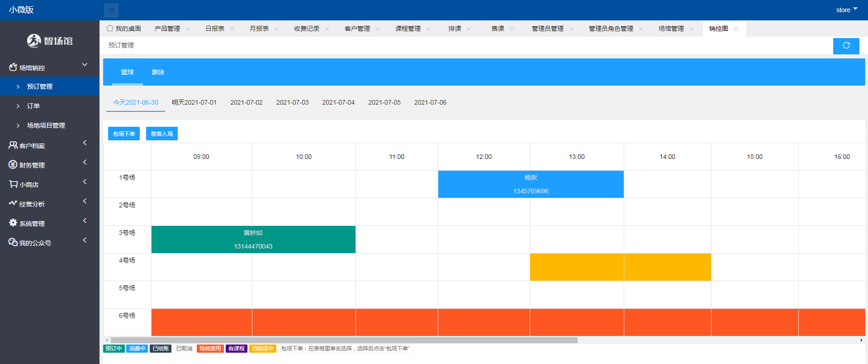Image resolution: width=868 pixels, height=364 pixels.
Task: Click the blue refresh icon button
Action: (x=846, y=46)
